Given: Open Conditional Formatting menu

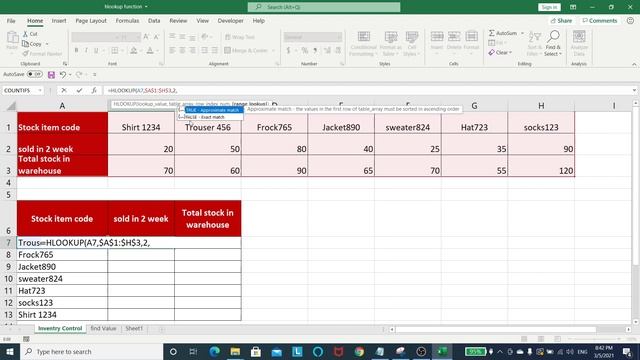Looking at the screenshot, I should pos(363,43).
